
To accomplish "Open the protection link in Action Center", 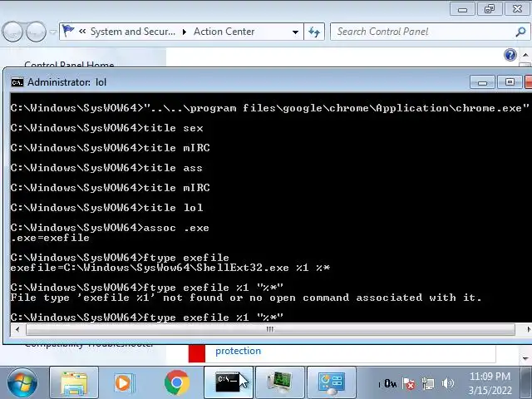I will [x=239, y=351].
